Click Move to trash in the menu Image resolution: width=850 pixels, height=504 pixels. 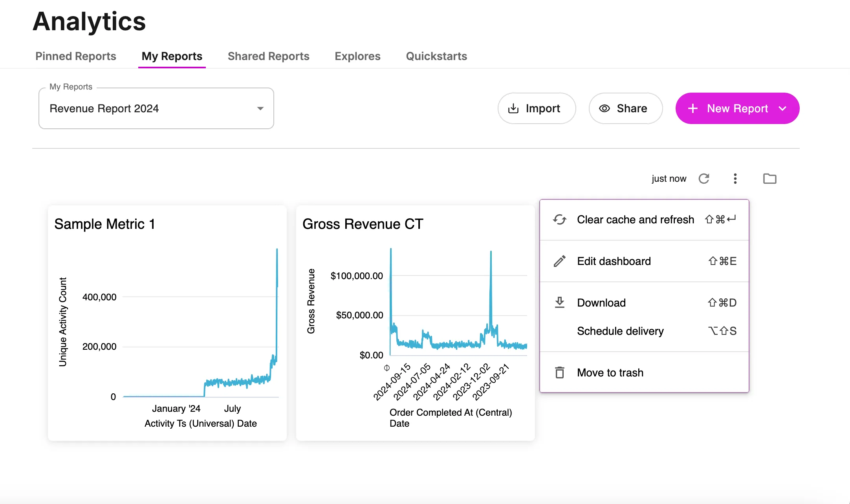click(x=644, y=373)
